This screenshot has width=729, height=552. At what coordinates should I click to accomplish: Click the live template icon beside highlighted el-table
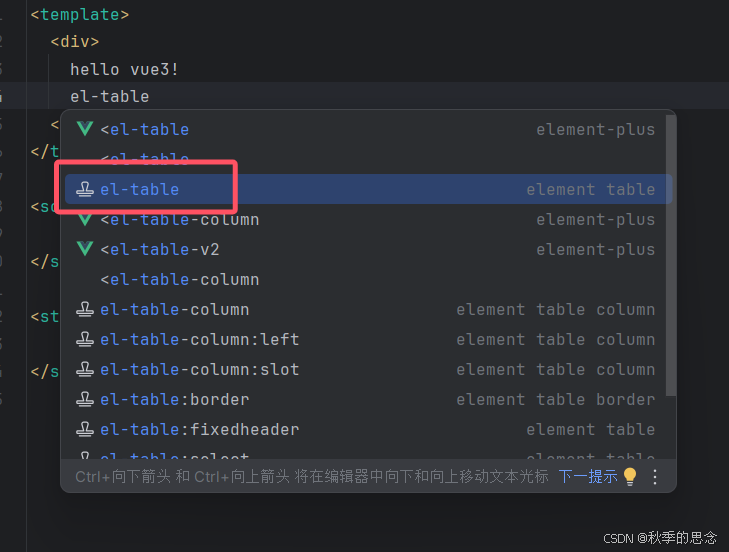point(85,189)
